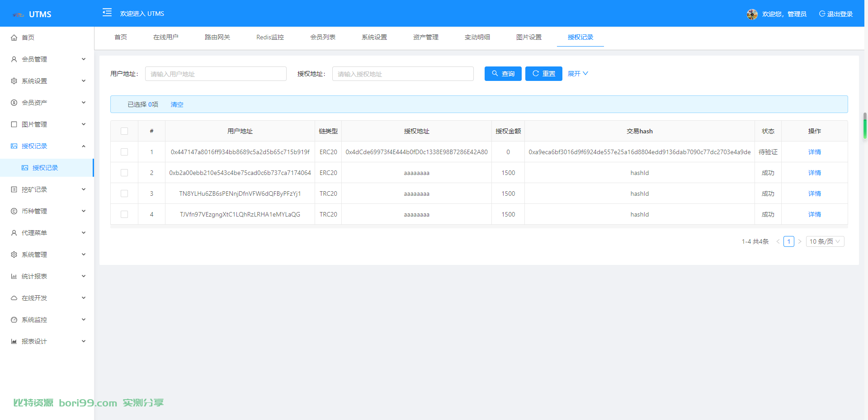This screenshot has width=868, height=420.
Task: Toggle the sidebar collapse menu icon
Action: (107, 12)
